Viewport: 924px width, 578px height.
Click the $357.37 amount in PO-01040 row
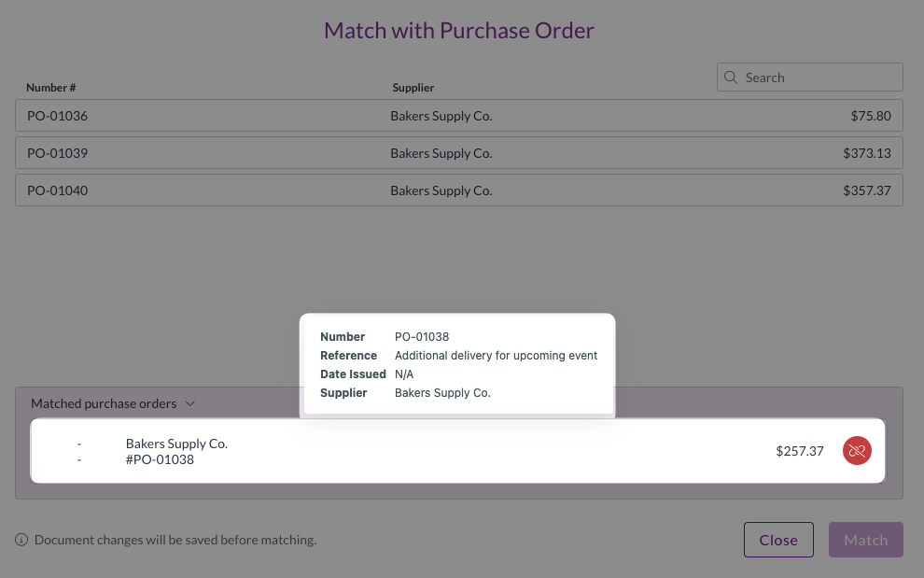867,190
